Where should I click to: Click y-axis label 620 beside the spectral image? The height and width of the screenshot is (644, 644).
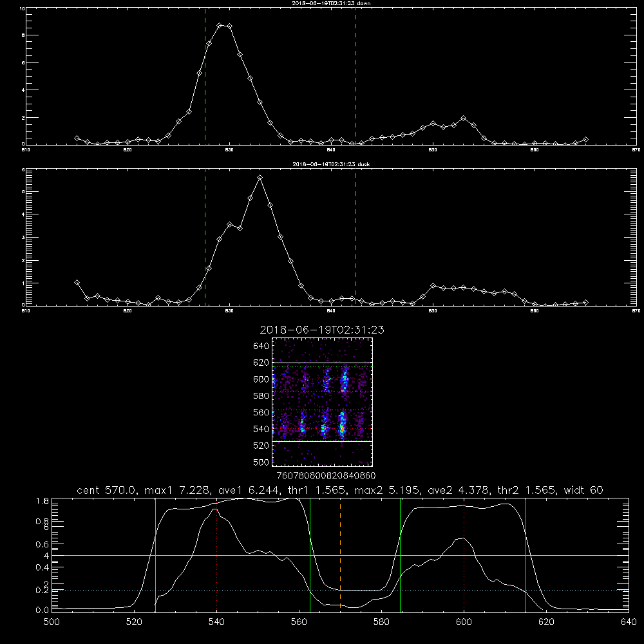point(261,363)
